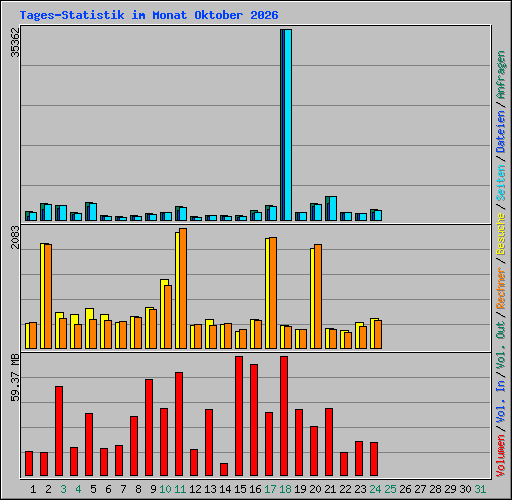Viewport: 512px width, 500px height.
Task: Click the day 7 axis label
Action: click(123, 489)
